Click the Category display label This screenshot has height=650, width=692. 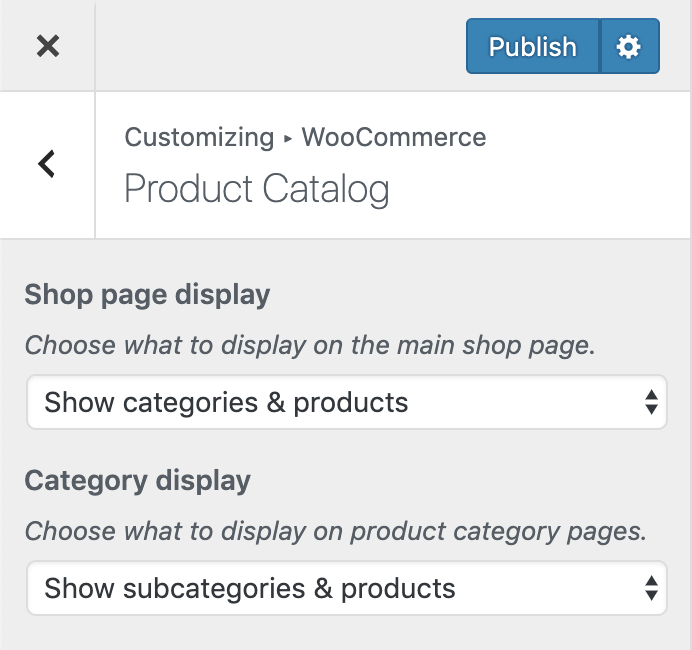[138, 481]
